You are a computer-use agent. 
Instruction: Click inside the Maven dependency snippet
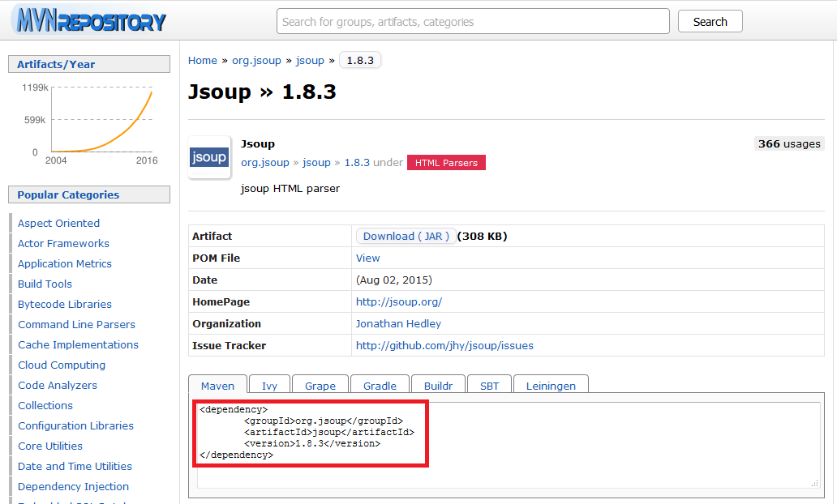click(x=310, y=433)
